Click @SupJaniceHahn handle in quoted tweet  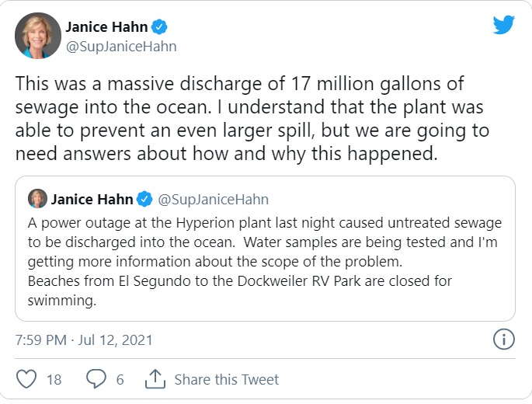[x=214, y=200]
